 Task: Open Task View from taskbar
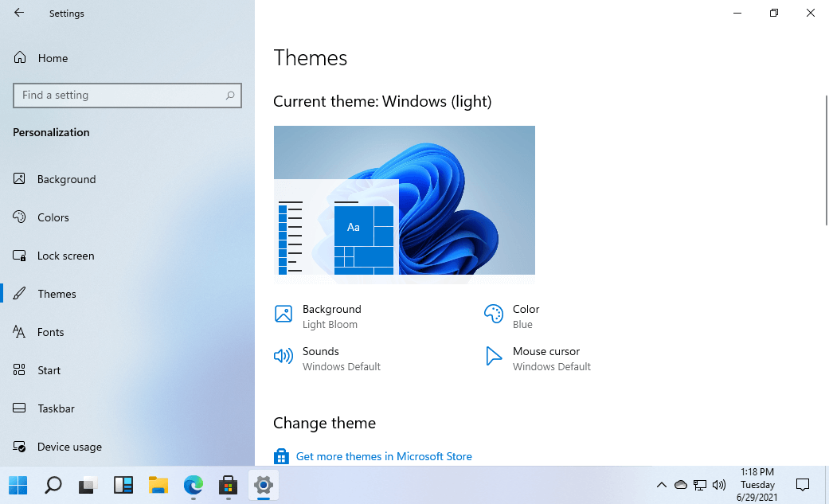click(88, 485)
